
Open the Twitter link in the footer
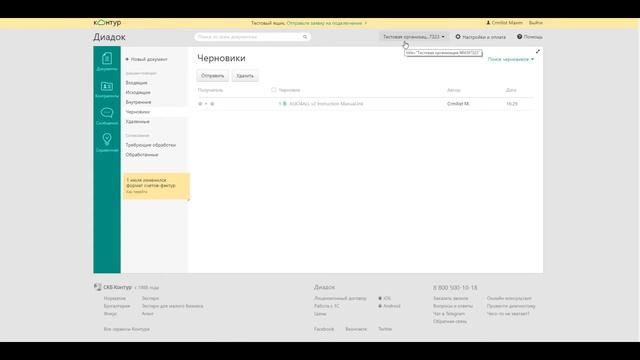pyautogui.click(x=385, y=329)
